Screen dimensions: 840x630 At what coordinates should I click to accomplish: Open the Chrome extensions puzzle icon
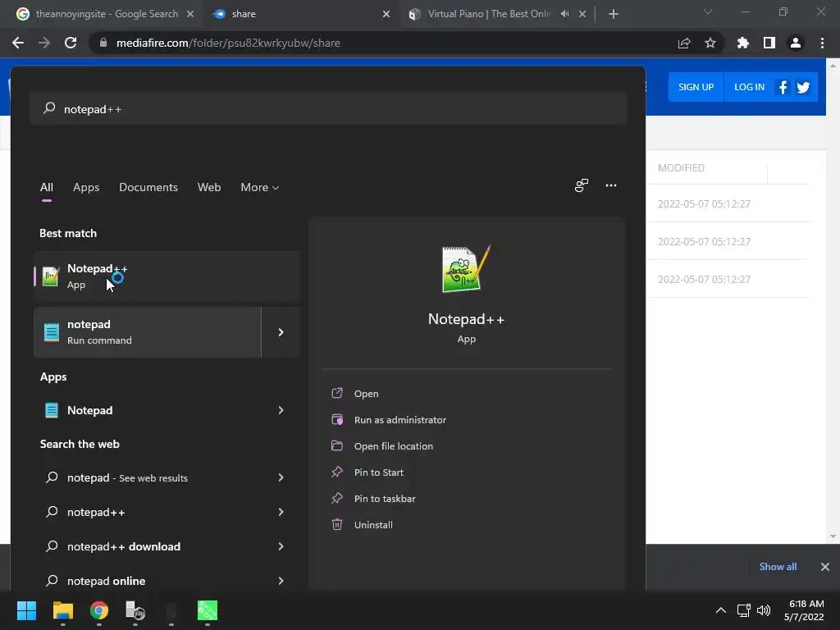point(743,43)
